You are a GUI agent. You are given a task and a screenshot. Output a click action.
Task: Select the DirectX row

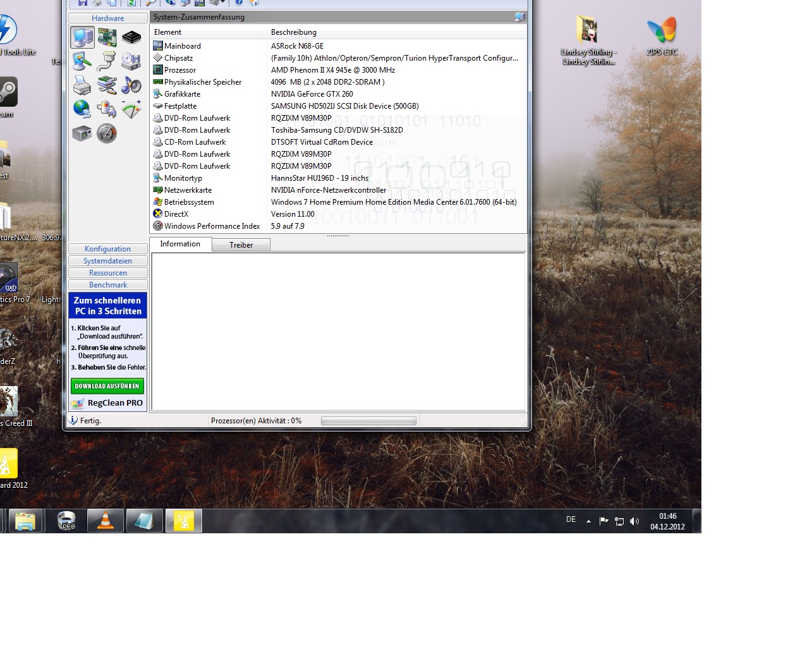338,214
